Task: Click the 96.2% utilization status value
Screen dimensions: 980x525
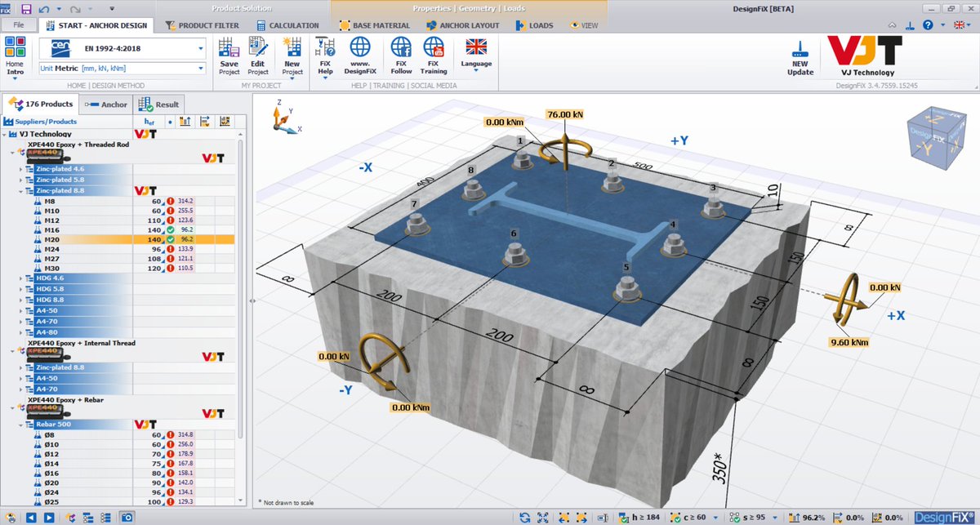Action: (x=814, y=517)
